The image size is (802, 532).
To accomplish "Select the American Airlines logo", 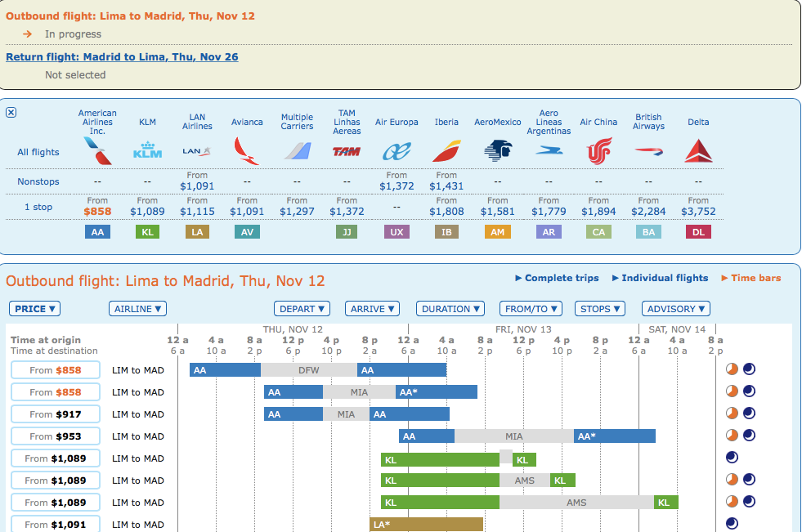I will coord(97,151).
